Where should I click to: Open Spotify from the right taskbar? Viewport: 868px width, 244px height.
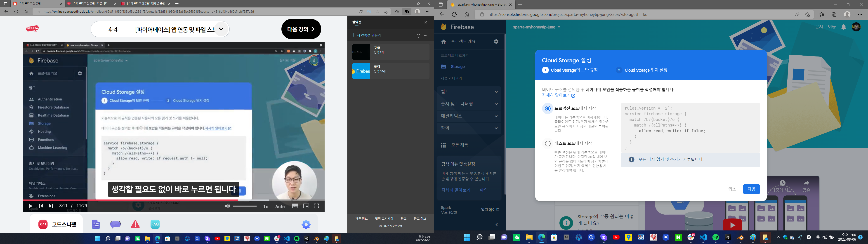click(x=716, y=238)
